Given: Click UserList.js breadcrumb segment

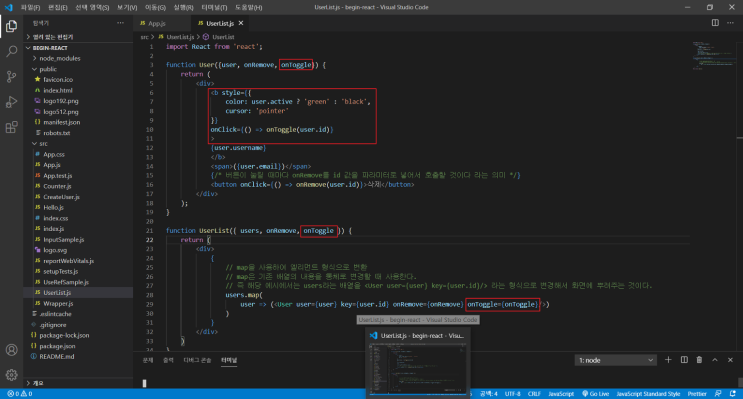Looking at the screenshot, I should tap(180, 37).
